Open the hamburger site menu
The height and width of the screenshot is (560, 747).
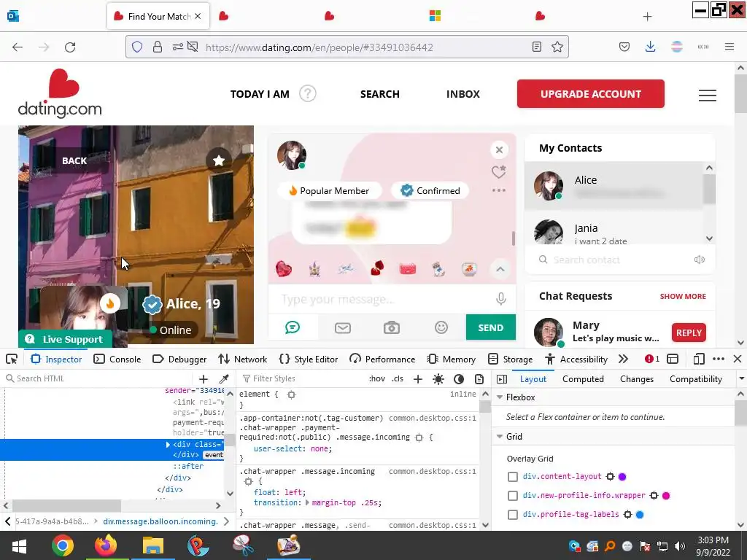pyautogui.click(x=708, y=96)
